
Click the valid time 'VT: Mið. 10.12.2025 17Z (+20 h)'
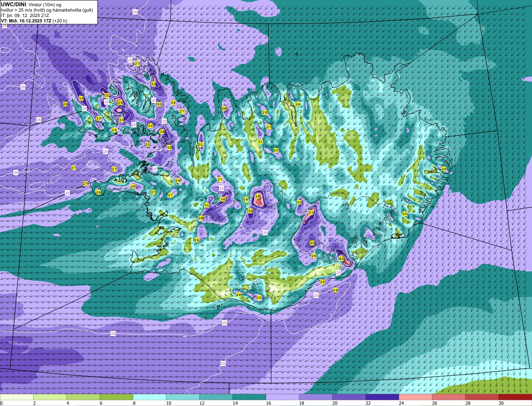tap(34, 20)
